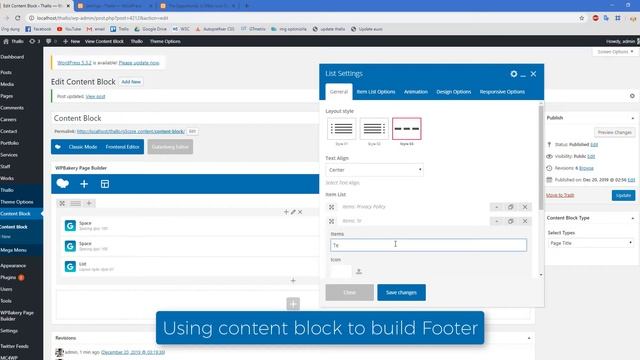The height and width of the screenshot is (360, 640).
Task: Change row layout columns icon
Action: click(x=76, y=203)
